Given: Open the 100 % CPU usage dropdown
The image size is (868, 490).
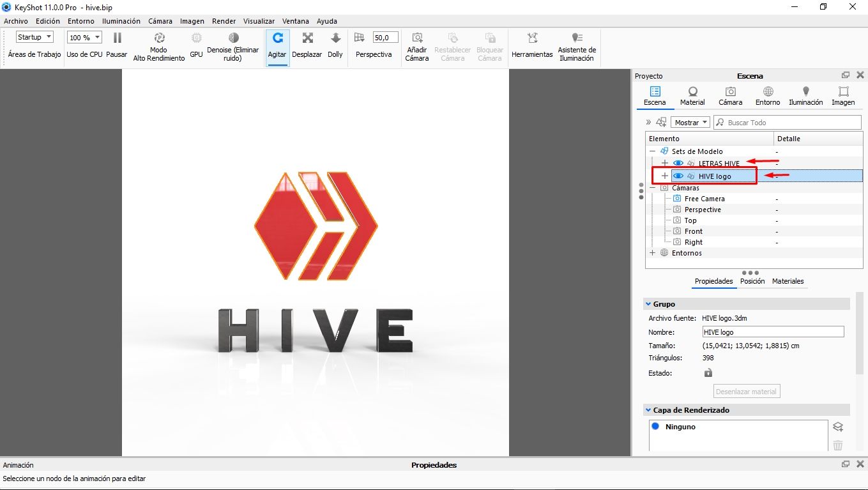Looking at the screenshot, I should tap(84, 38).
